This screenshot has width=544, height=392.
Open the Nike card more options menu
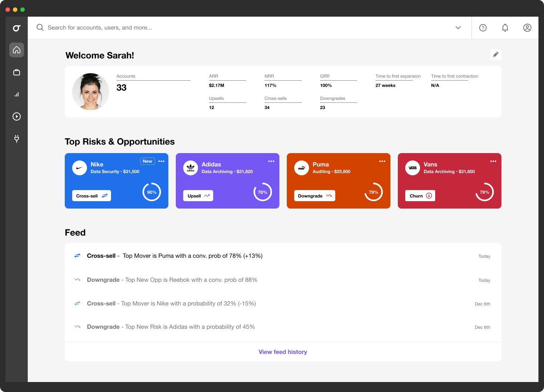161,161
